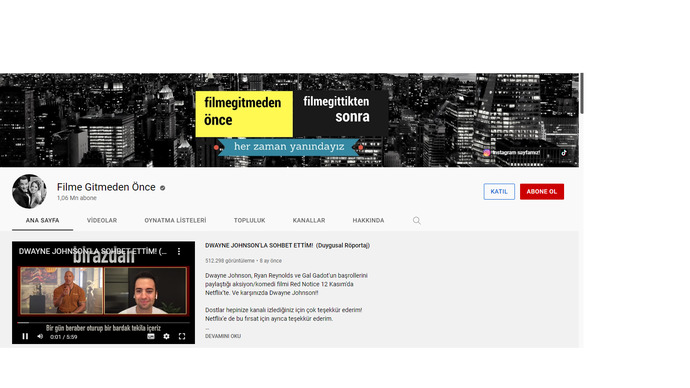Click the Filme Gitmeden Önce channel avatar
Screen dimensions: 690x388
click(29, 191)
